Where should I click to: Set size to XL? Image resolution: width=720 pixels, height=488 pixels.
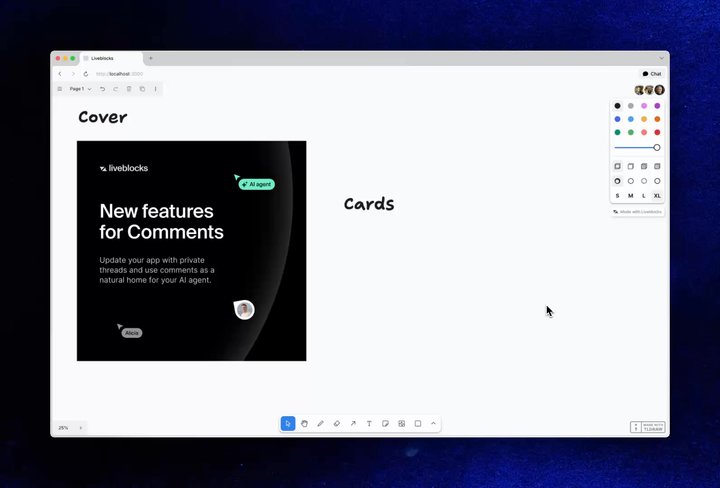click(x=658, y=196)
